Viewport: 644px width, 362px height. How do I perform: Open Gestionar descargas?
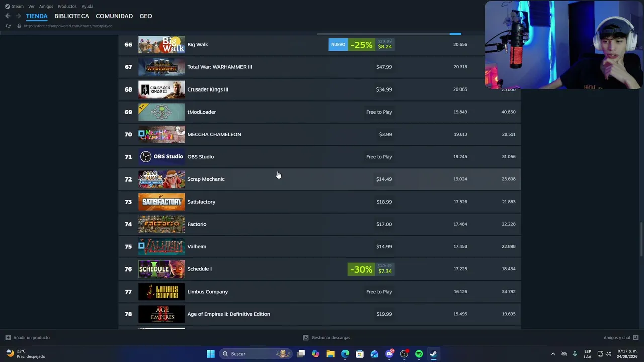tap(331, 338)
